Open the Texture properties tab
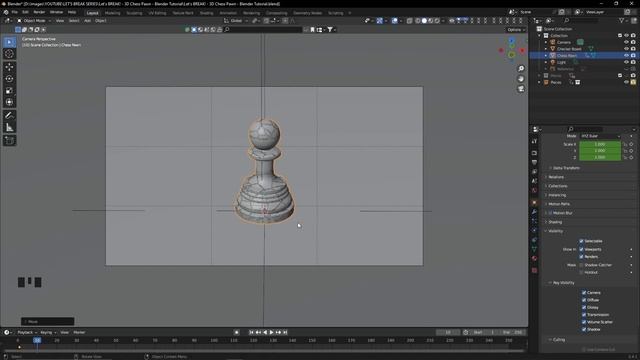The width and height of the screenshot is (640, 360). click(534, 270)
